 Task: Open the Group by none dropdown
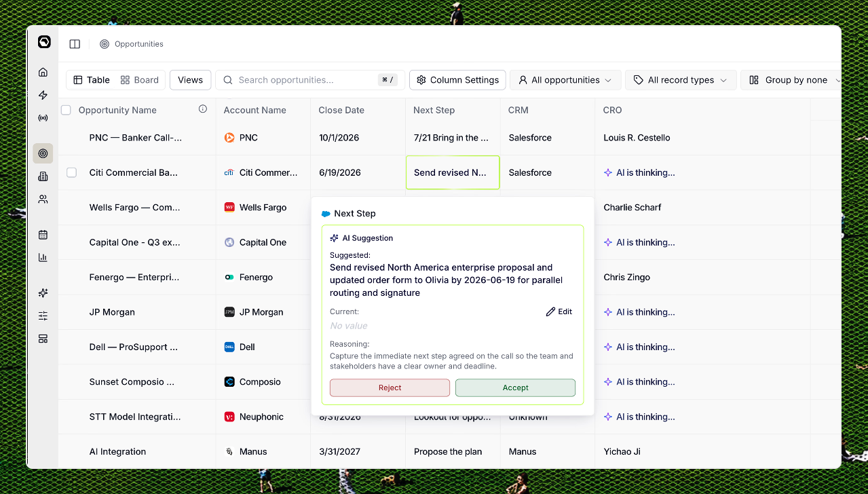pos(791,80)
